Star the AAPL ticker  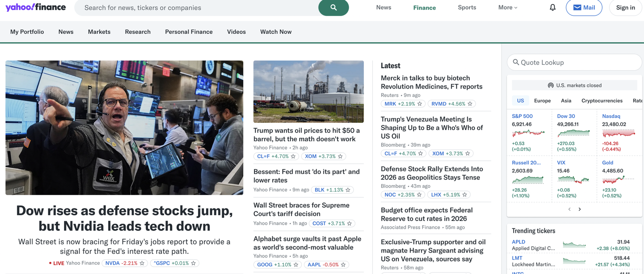(x=343, y=265)
